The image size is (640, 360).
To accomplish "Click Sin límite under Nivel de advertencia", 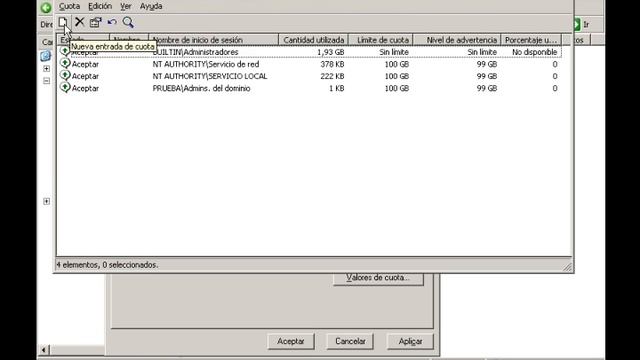I will (482, 52).
